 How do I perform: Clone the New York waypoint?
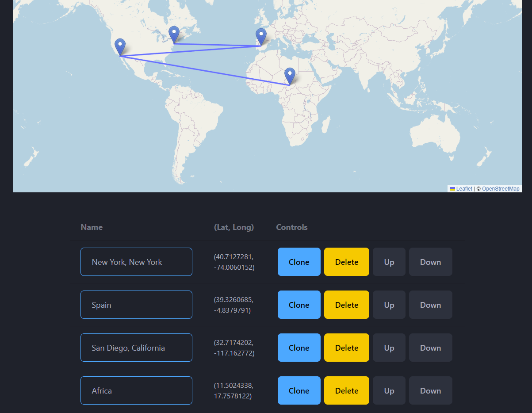click(299, 262)
